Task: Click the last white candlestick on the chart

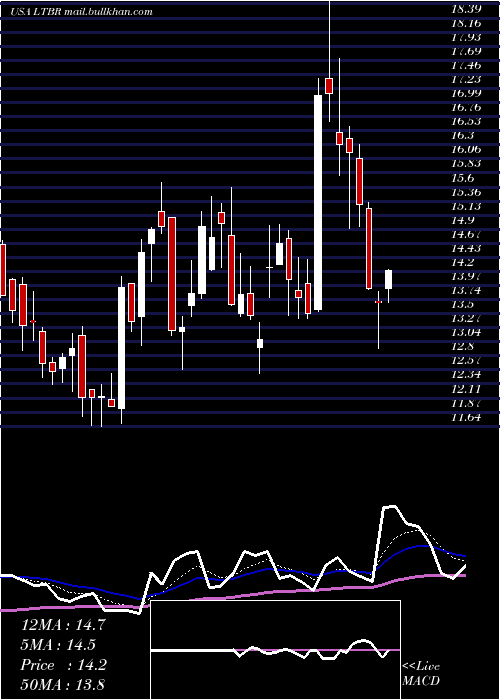Action: click(388, 279)
